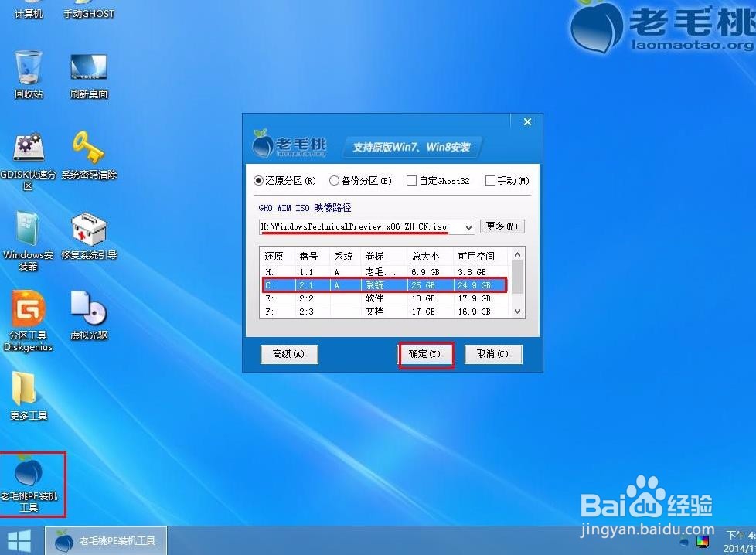Screen dimensions: 756x555
Task: Click the 还原 column header
Action: tap(277, 257)
